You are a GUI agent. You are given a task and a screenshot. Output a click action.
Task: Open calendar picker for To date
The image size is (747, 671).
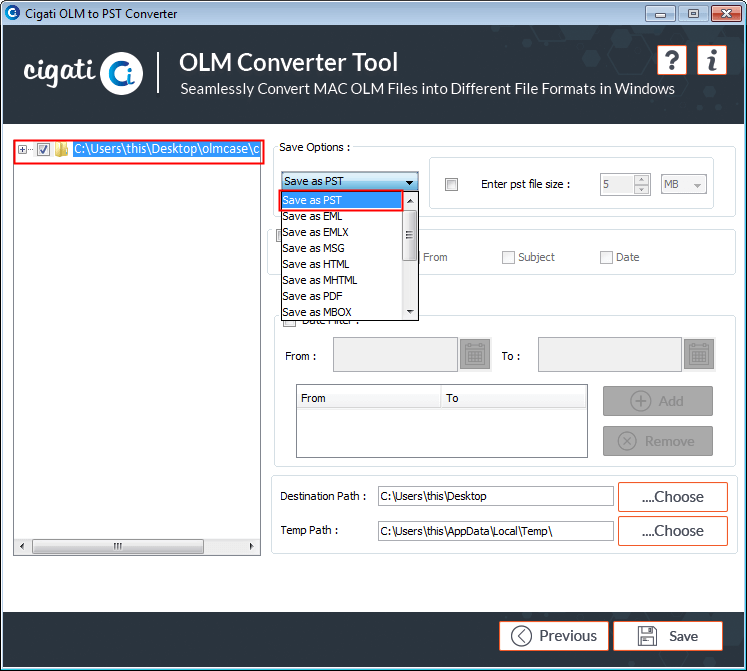click(699, 355)
